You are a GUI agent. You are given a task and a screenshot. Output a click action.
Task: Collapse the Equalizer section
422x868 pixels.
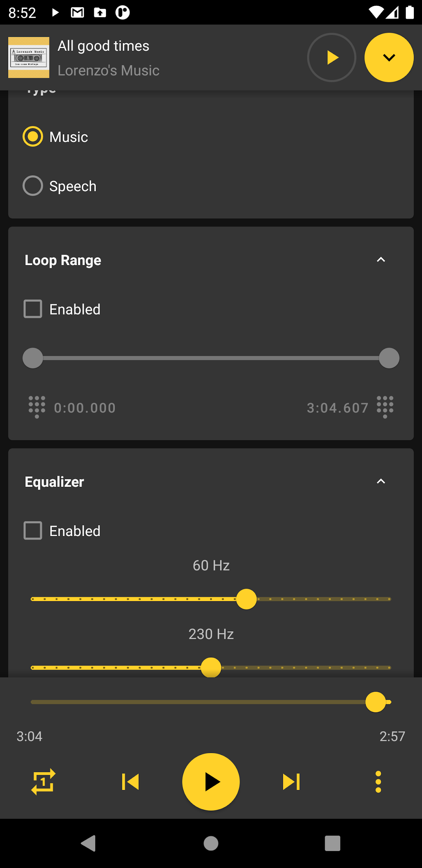pyautogui.click(x=381, y=481)
